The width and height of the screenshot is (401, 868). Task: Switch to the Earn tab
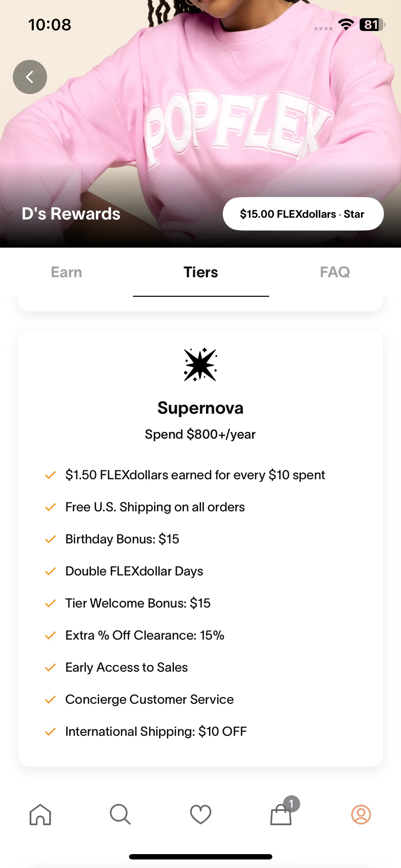coord(67,272)
